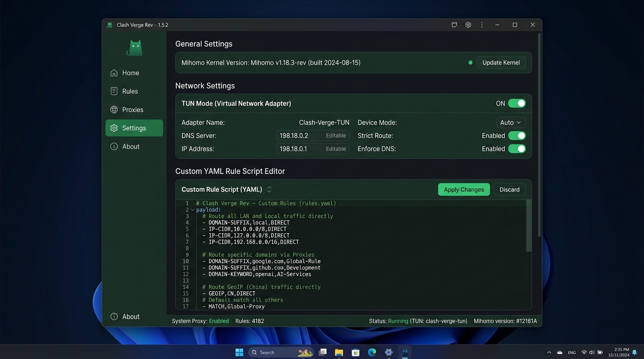644x359 pixels.
Task: Click the Update Kernel button
Action: tap(501, 63)
